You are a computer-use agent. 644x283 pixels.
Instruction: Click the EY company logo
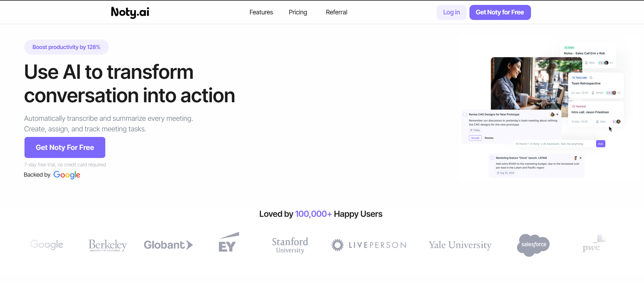pos(229,242)
